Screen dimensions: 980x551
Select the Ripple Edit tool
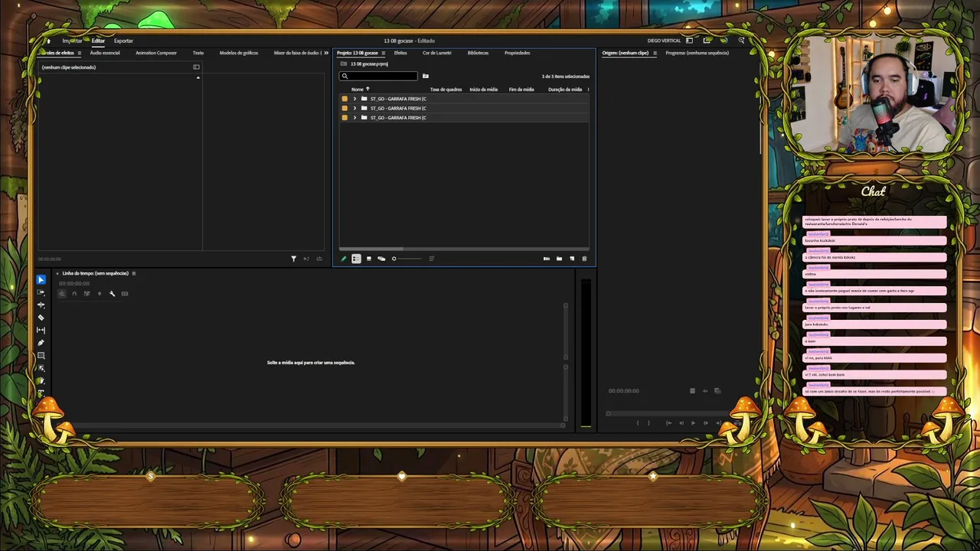tap(41, 305)
